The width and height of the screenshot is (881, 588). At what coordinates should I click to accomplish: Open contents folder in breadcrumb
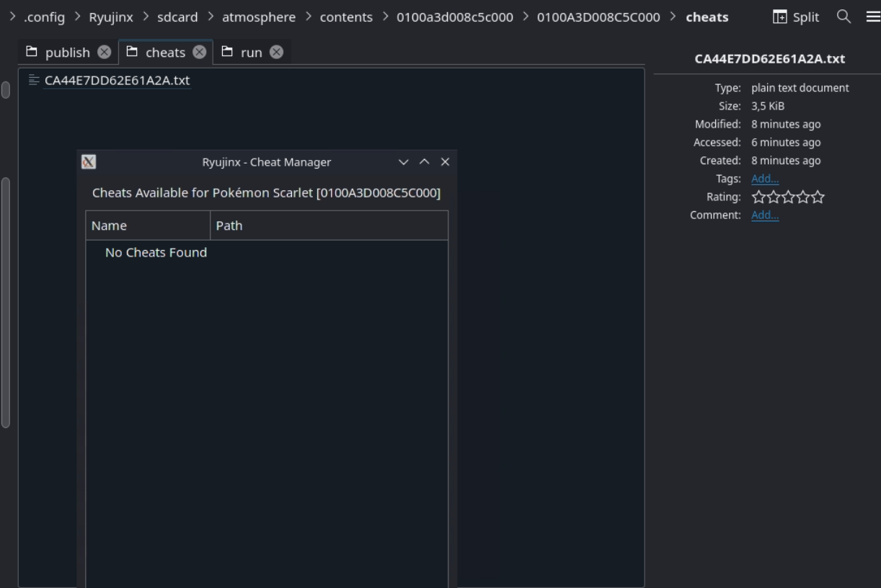346,17
